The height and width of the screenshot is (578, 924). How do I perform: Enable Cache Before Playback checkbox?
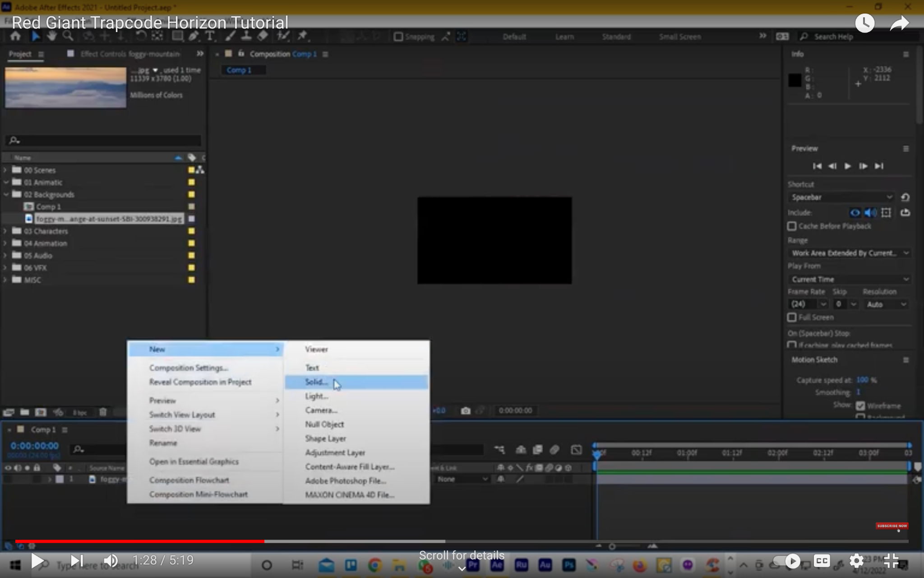[792, 226]
